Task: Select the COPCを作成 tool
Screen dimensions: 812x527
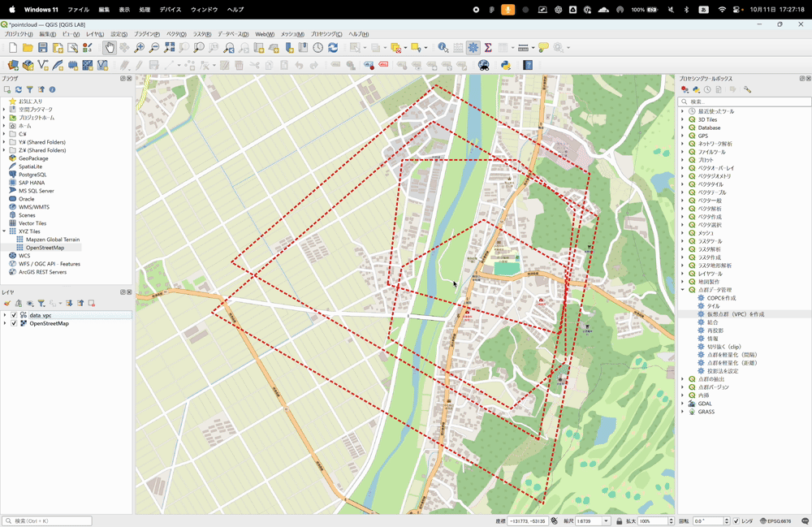Action: (721, 298)
